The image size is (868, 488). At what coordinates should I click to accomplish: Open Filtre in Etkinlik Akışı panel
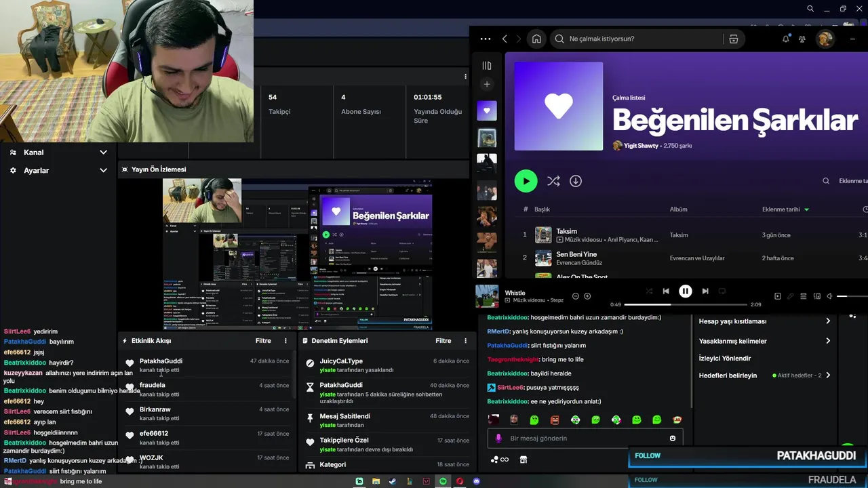[263, 341]
